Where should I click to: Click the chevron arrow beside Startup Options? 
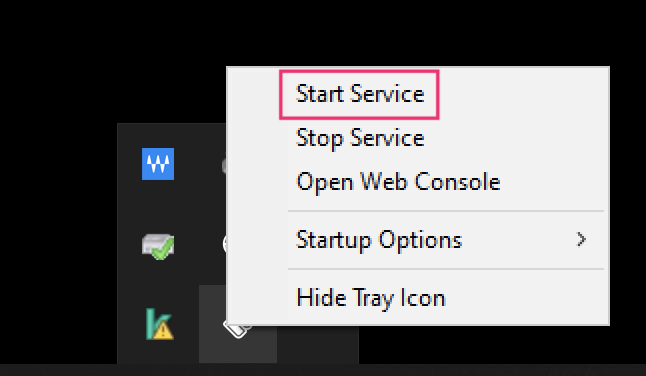pos(581,239)
